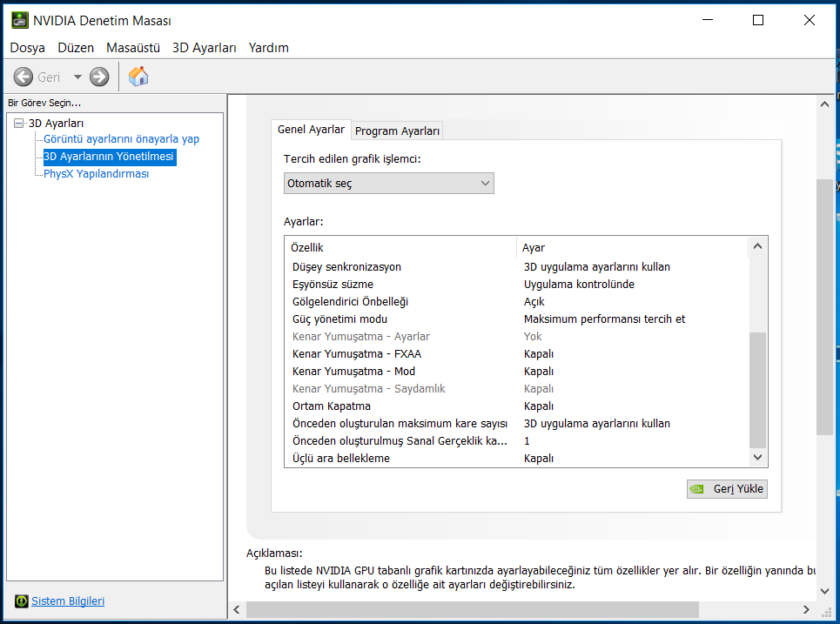Click the horizontal scrollbar thumb
Viewport: 840px width, 624px height.
coord(473,609)
